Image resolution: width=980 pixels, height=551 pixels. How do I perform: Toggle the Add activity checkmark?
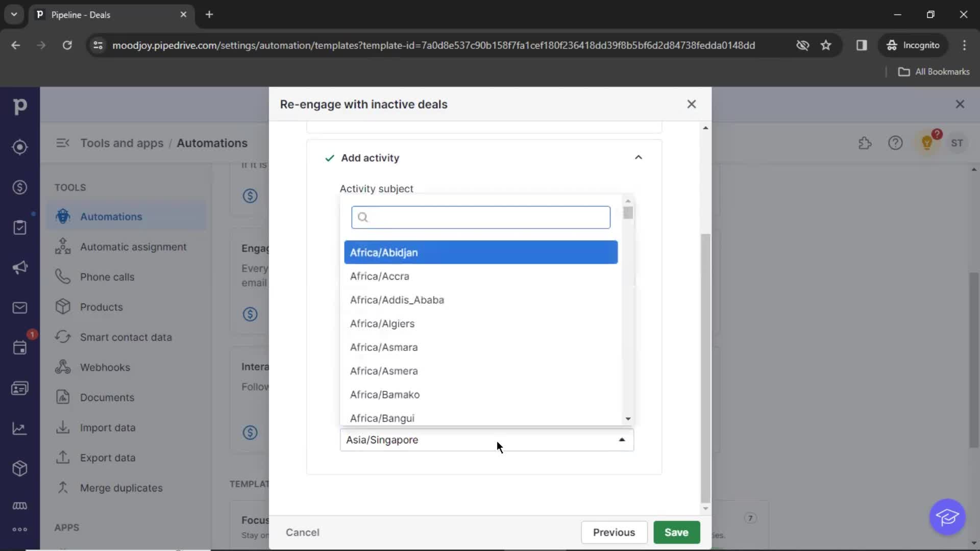(329, 158)
